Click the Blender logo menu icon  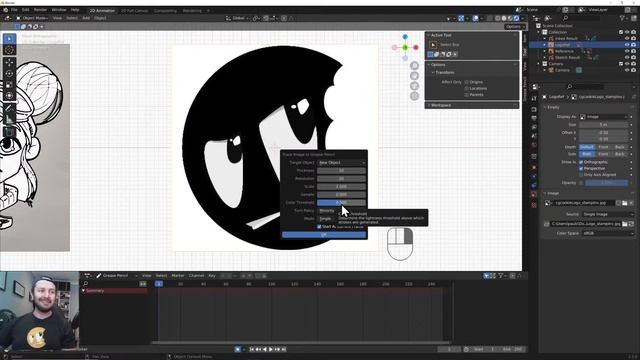coord(6,10)
